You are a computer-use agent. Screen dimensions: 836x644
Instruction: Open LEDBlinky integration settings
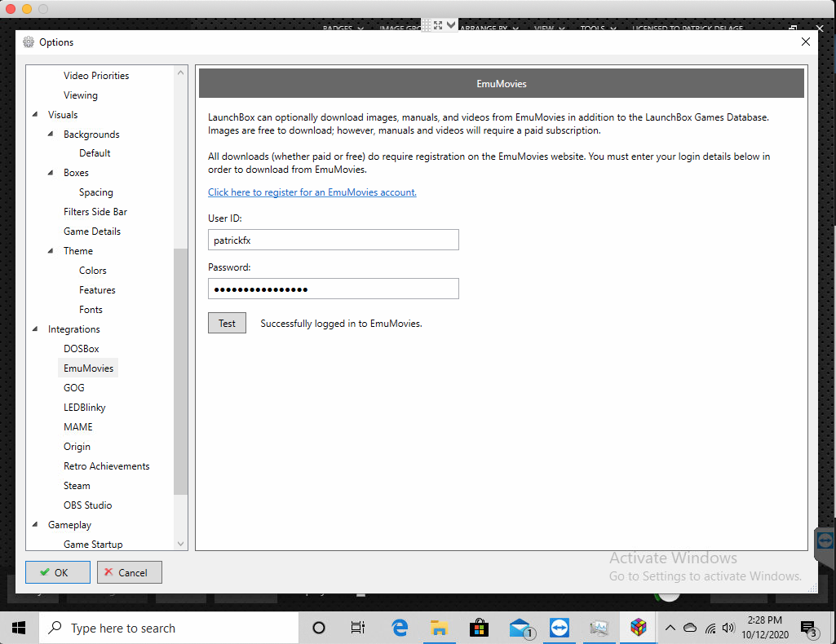click(84, 408)
